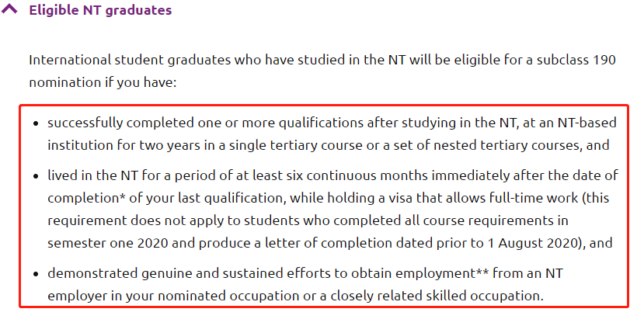Viewport: 644px width, 326px height.
Task: Click the text "semester one 2020"
Action: [108, 243]
